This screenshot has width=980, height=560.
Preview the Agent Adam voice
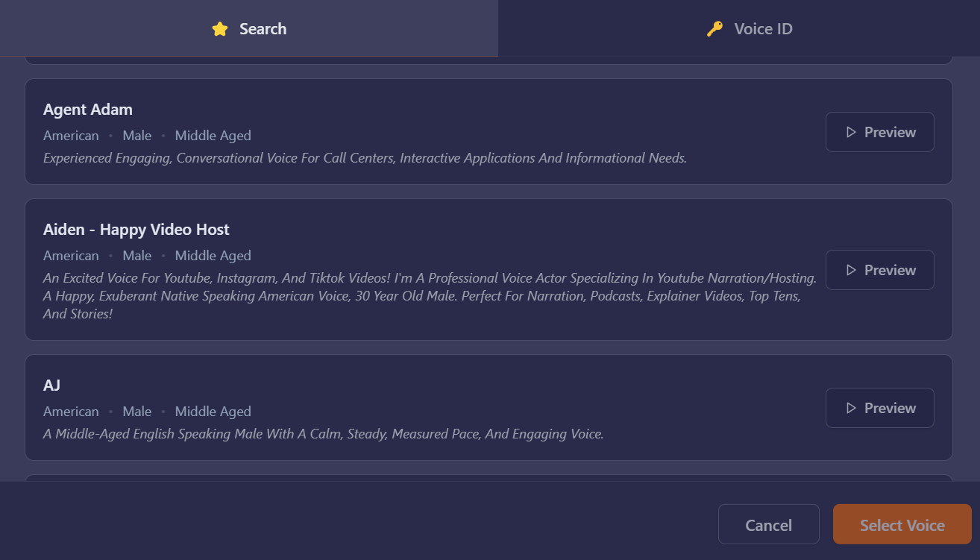879,132
